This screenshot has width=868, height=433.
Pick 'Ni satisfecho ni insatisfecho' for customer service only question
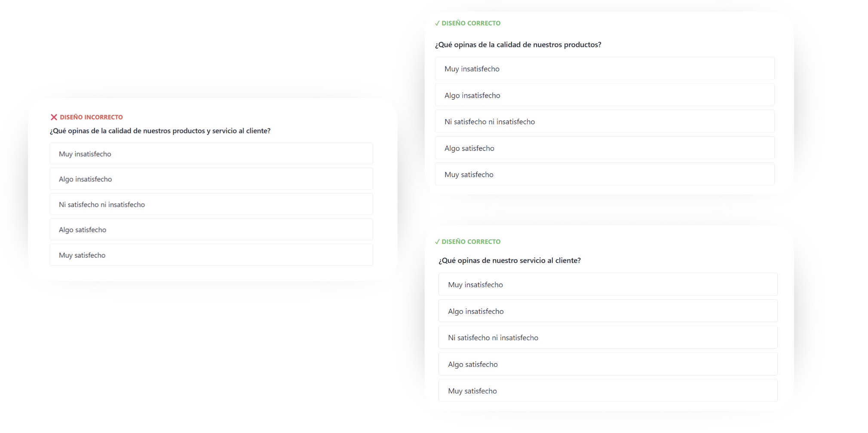[x=608, y=338]
